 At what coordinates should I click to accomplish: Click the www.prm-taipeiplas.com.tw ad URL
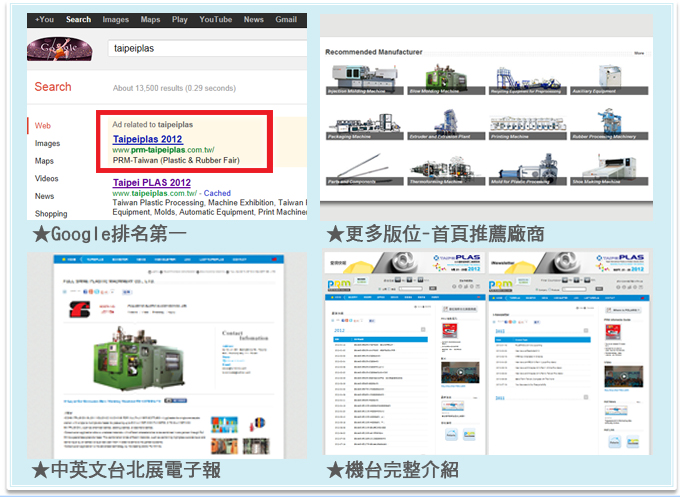click(163, 150)
